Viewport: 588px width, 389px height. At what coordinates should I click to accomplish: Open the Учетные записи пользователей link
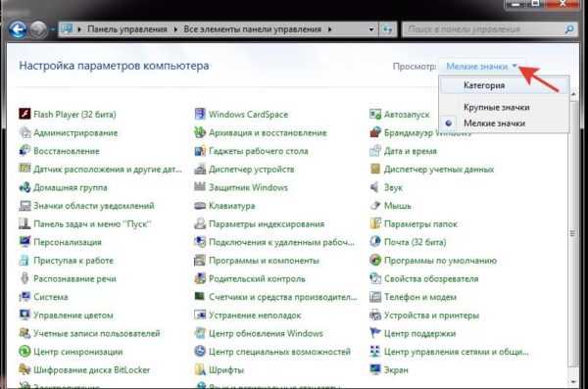pyautogui.click(x=97, y=333)
